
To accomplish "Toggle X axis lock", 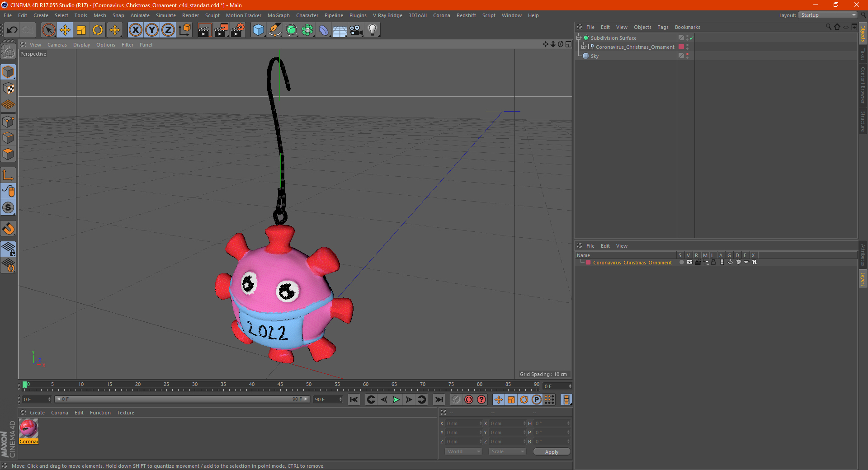I will point(135,30).
